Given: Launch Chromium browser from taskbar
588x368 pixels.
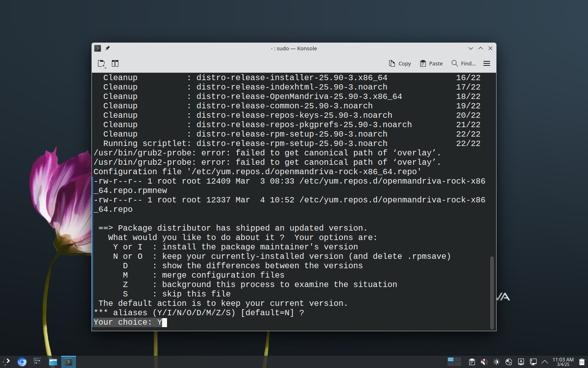Looking at the screenshot, I should pyautogui.click(x=22, y=361).
